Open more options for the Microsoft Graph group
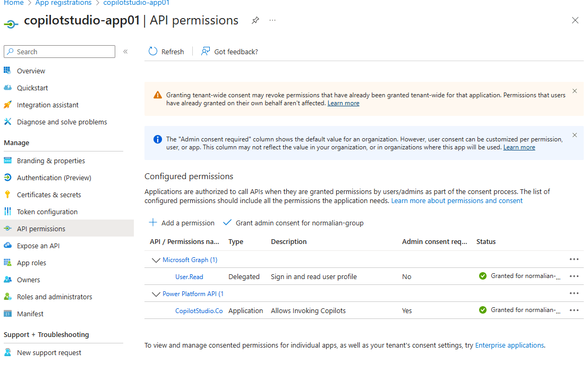The height and width of the screenshot is (379, 588). pyautogui.click(x=574, y=259)
